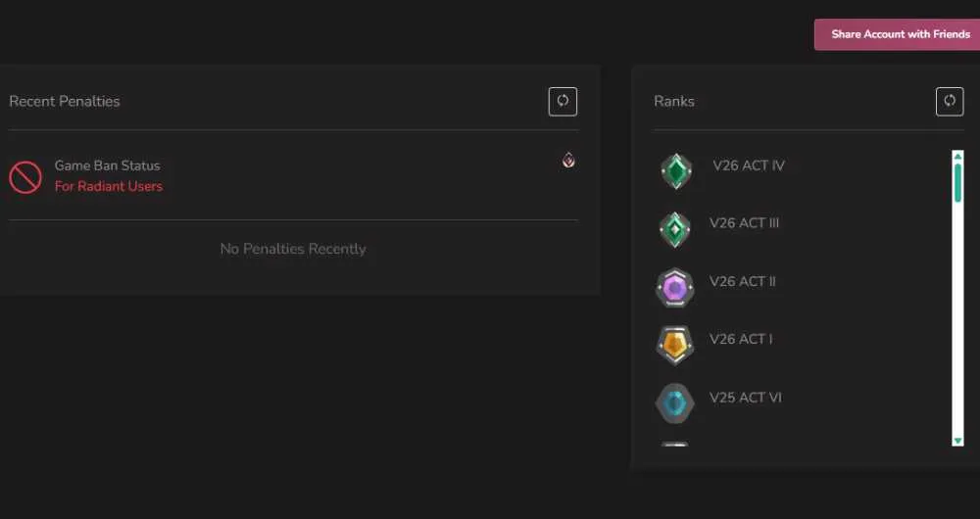Click 'For Radiant Users' red text
Screen dimensions: 980x519
pyautogui.click(x=109, y=186)
